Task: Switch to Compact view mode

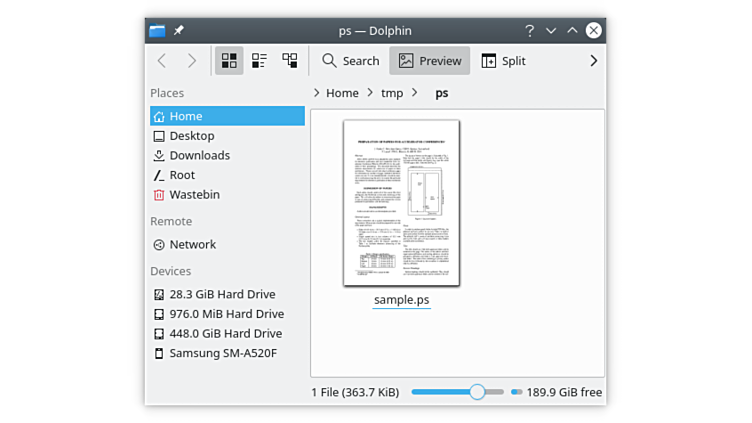Action: point(259,61)
